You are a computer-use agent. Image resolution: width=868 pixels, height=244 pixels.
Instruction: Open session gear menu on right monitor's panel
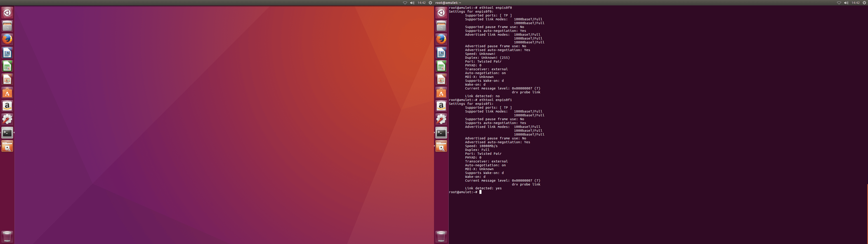[x=864, y=3]
